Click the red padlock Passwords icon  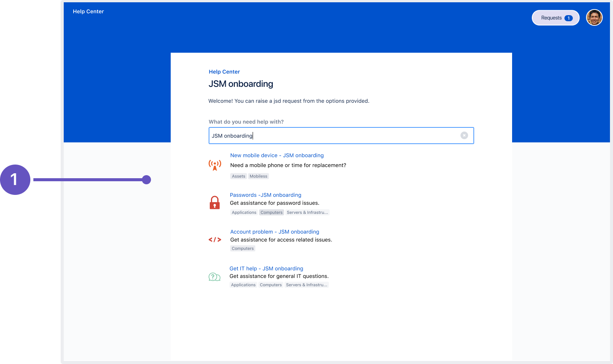coord(215,202)
